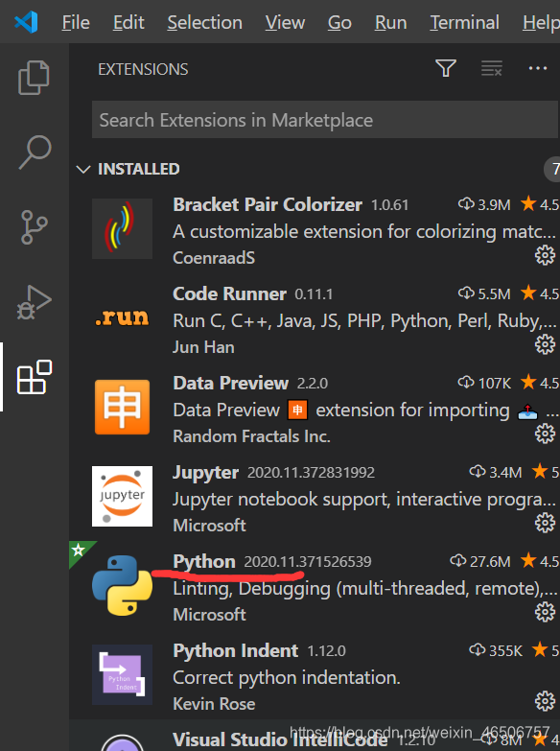This screenshot has height=751, width=560.
Task: Open the Edit menu
Action: (x=128, y=22)
